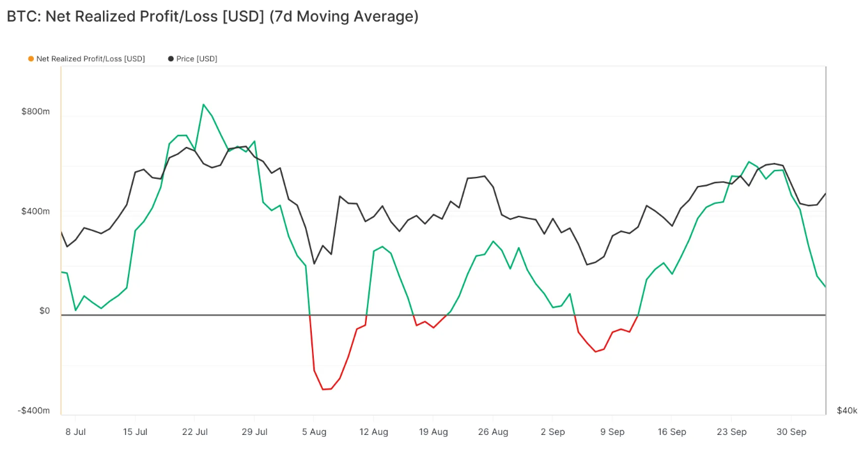Select the $400m y-axis label
The width and height of the screenshot is (868, 449).
click(x=35, y=211)
